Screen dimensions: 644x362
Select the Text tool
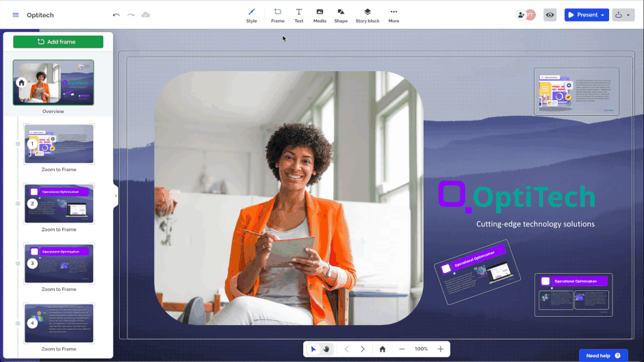(299, 16)
